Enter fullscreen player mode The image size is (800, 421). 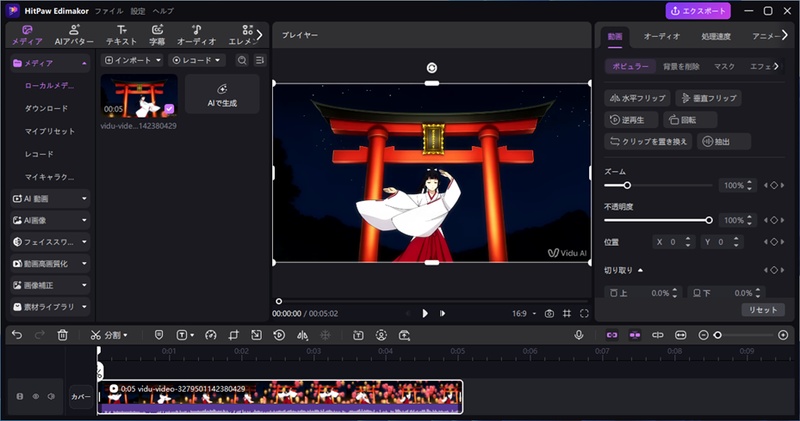584,313
